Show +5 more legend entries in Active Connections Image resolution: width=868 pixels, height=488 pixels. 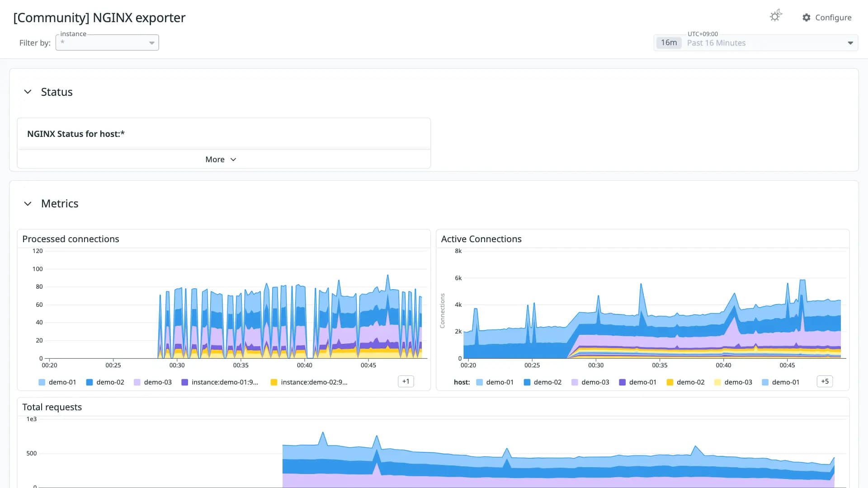[825, 381]
